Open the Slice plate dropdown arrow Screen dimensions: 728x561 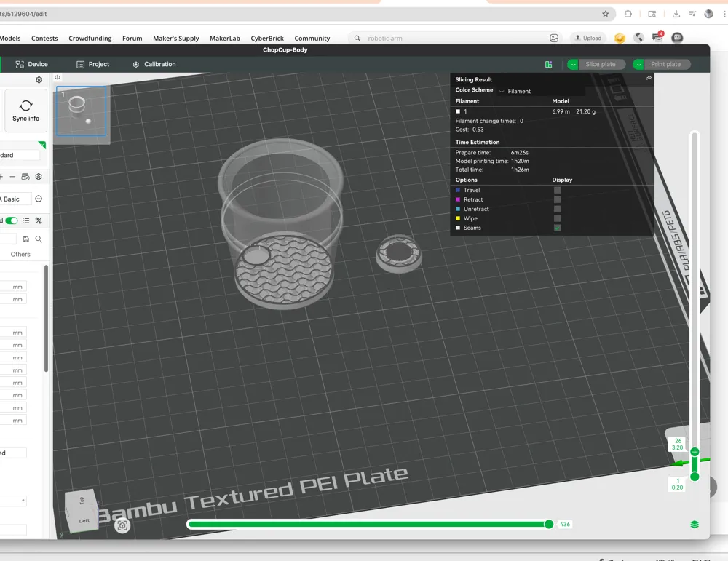(573, 65)
